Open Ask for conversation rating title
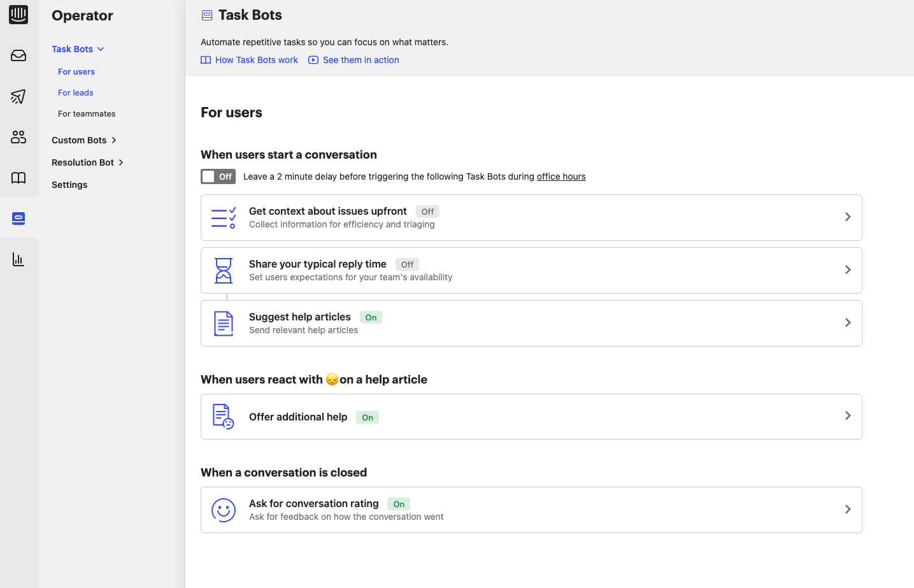 (314, 503)
